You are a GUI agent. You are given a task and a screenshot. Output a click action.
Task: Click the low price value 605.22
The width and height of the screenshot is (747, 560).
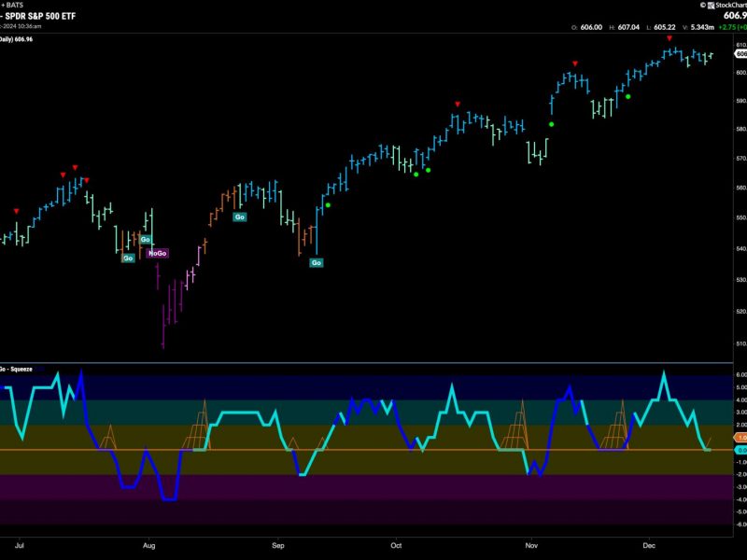[x=665, y=27]
